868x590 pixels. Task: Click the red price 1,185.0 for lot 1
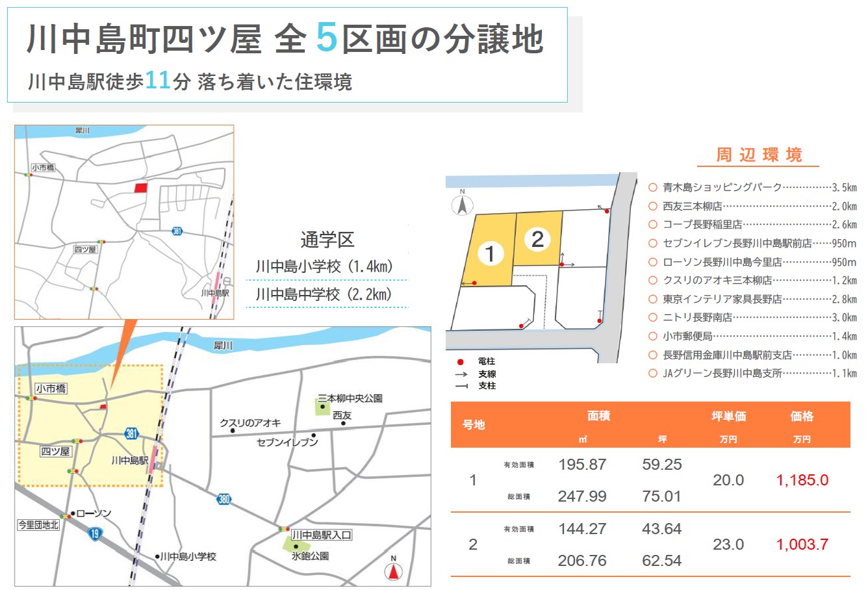pyautogui.click(x=802, y=480)
